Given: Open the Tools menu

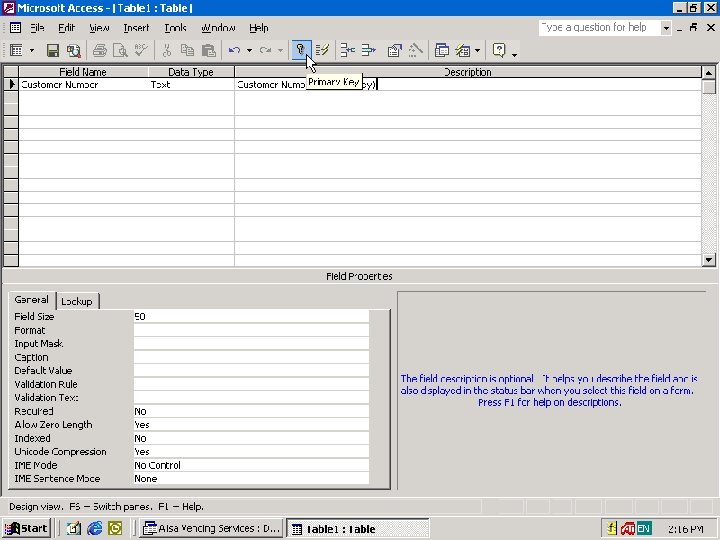Looking at the screenshot, I should [175, 28].
